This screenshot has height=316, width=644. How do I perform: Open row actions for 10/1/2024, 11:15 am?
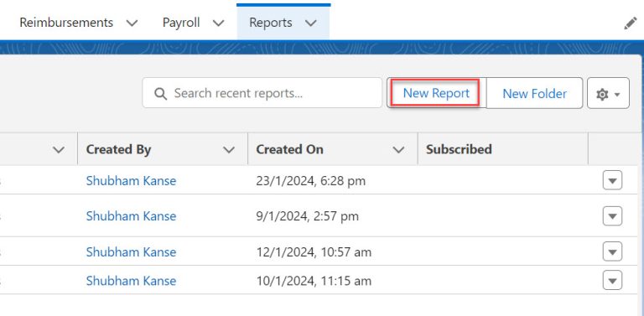[x=612, y=281]
